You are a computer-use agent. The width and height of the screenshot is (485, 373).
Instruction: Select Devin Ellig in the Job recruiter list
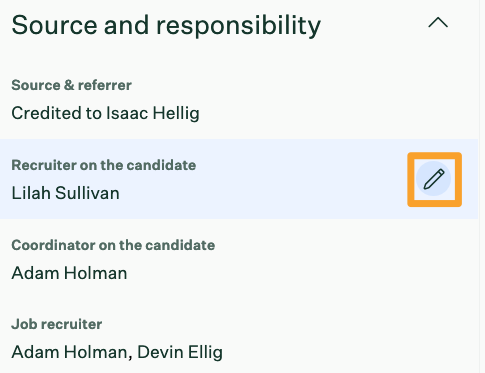coord(180,352)
